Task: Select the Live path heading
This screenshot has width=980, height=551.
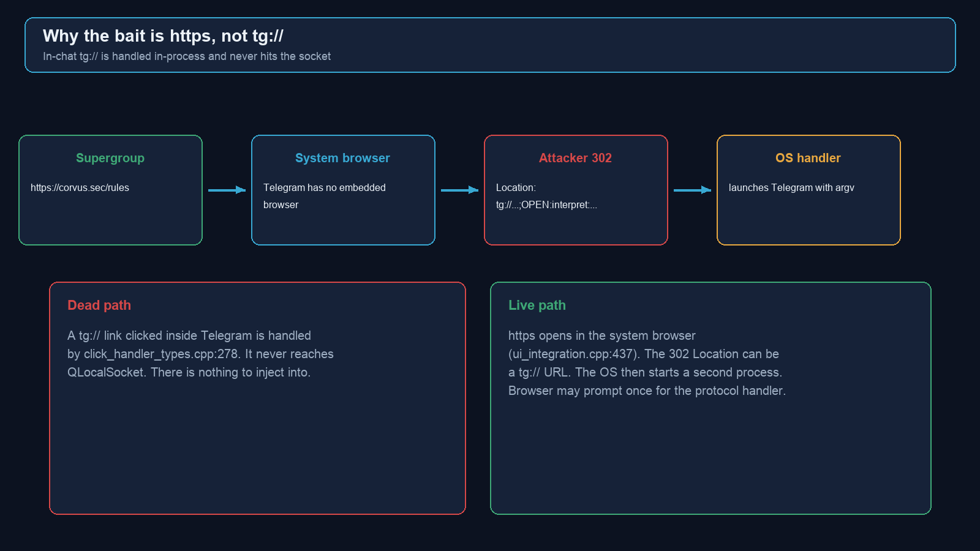Action: [537, 305]
